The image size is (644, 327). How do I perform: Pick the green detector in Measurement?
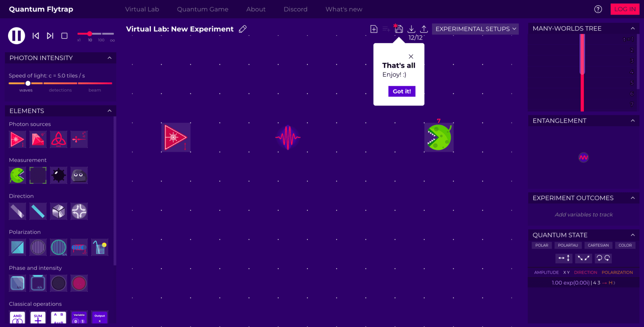pyautogui.click(x=17, y=175)
